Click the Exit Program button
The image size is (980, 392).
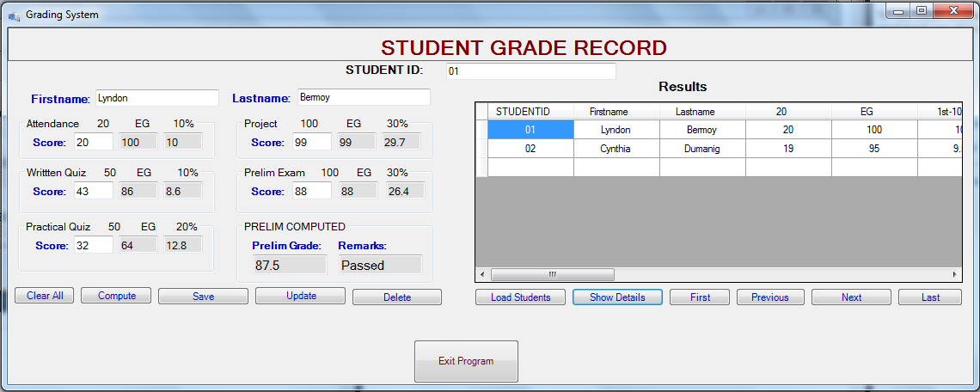pyautogui.click(x=466, y=361)
